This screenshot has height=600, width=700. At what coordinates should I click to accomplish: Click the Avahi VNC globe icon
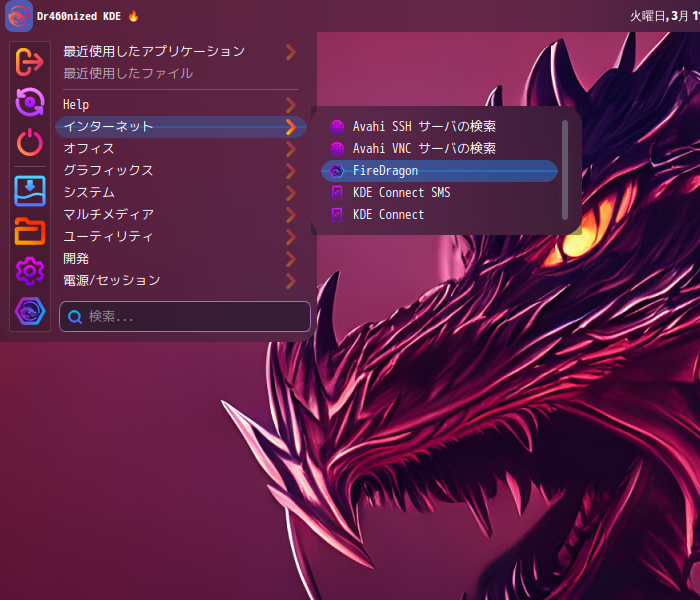pos(337,149)
